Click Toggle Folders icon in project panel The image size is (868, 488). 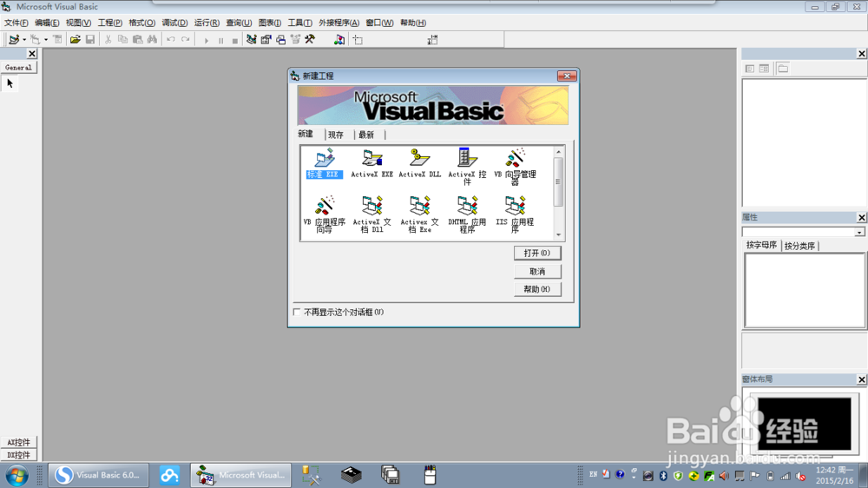(783, 69)
